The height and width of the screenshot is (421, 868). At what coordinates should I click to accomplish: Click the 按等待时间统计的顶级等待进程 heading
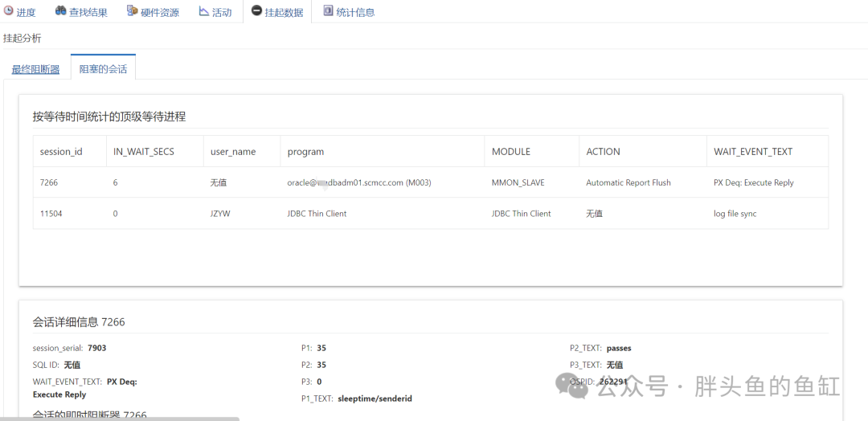tap(109, 116)
